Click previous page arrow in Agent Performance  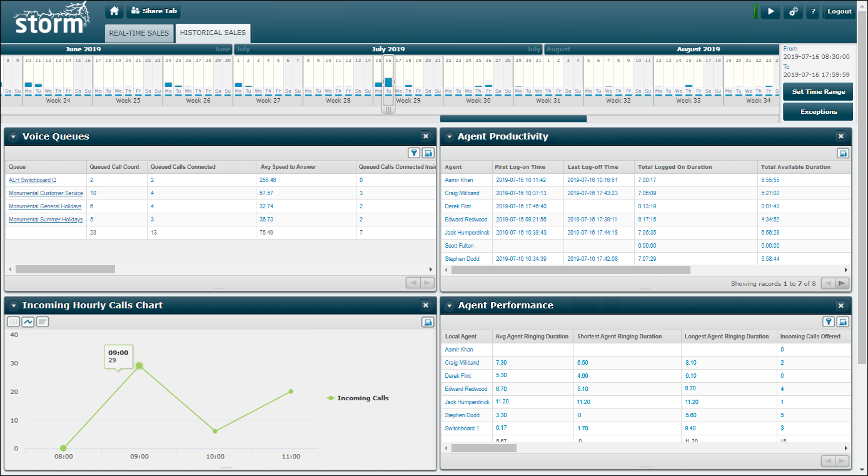828,461
